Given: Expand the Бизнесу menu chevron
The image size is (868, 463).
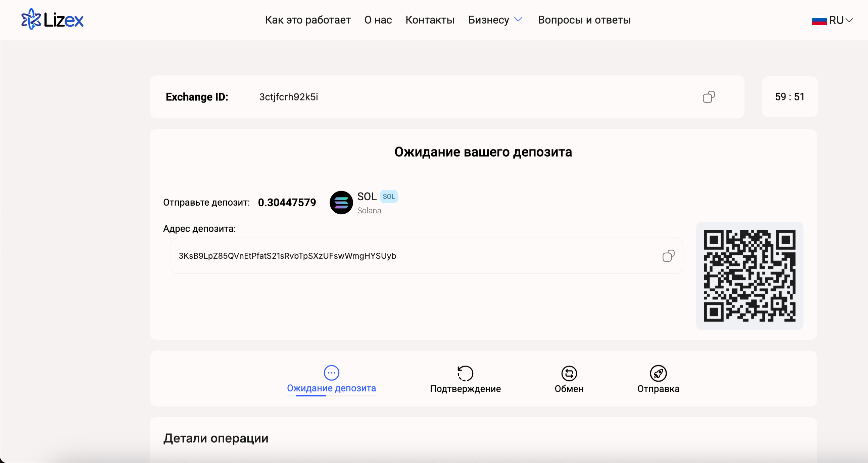Looking at the screenshot, I should (x=518, y=19).
